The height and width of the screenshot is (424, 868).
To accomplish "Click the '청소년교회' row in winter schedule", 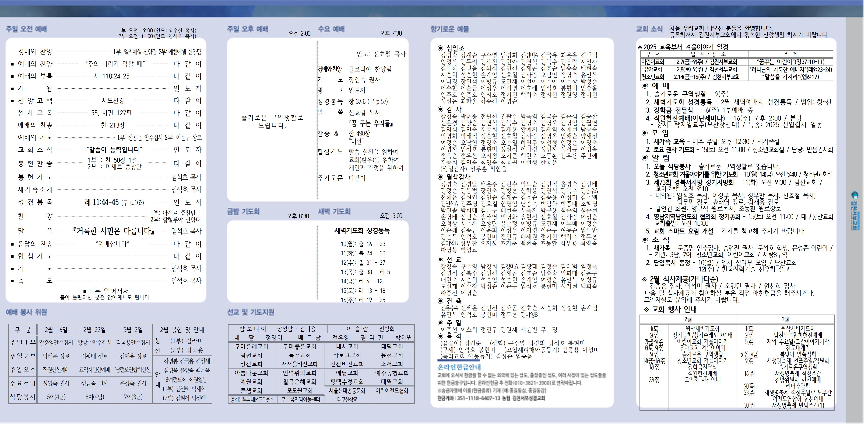I will [x=737, y=77].
